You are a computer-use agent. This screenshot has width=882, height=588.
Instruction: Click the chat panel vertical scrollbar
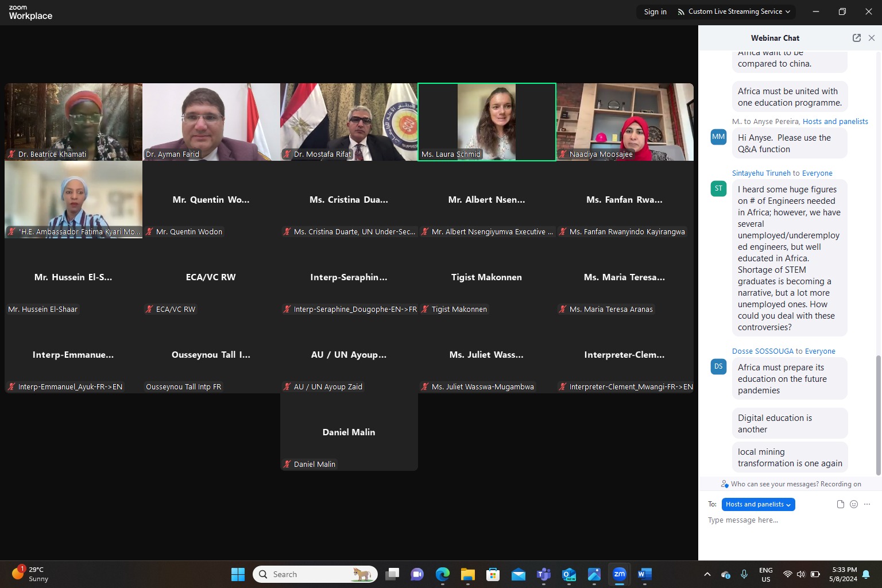877,413
